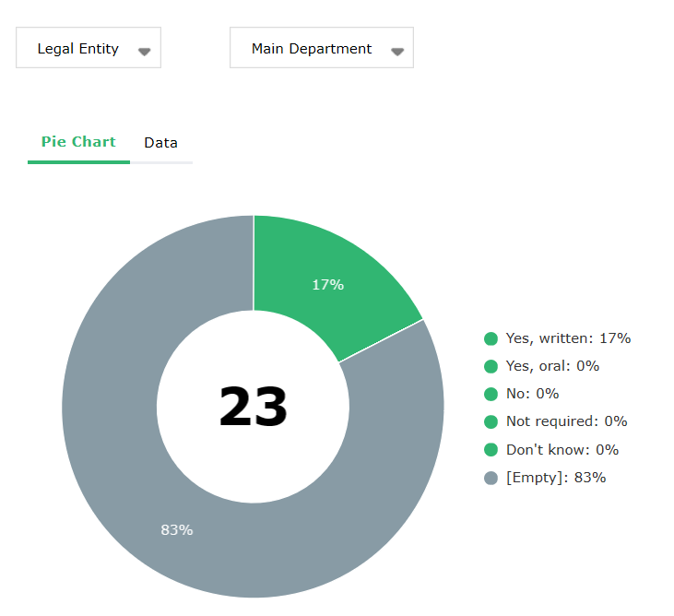Switch to the Data tab
Viewport: 674px width, 616px height.
160,143
